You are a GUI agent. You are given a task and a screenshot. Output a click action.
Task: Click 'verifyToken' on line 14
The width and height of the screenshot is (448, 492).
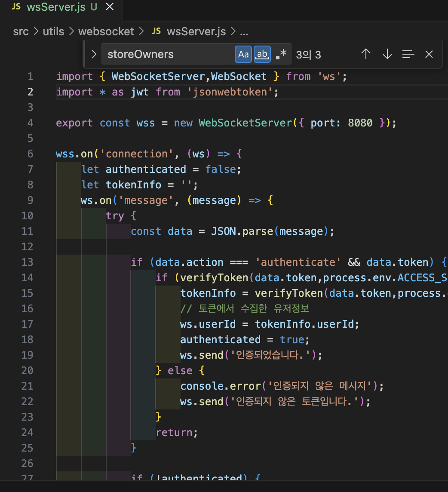[214, 277]
